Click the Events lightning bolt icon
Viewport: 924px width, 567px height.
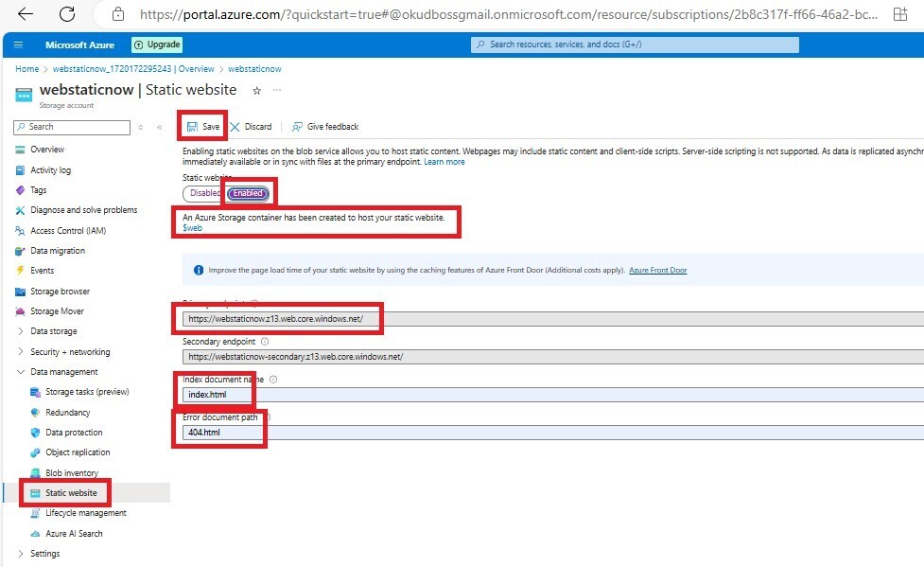(x=20, y=270)
